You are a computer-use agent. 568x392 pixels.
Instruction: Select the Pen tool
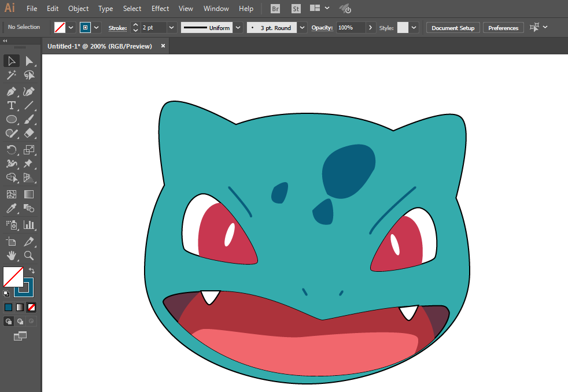click(x=11, y=91)
